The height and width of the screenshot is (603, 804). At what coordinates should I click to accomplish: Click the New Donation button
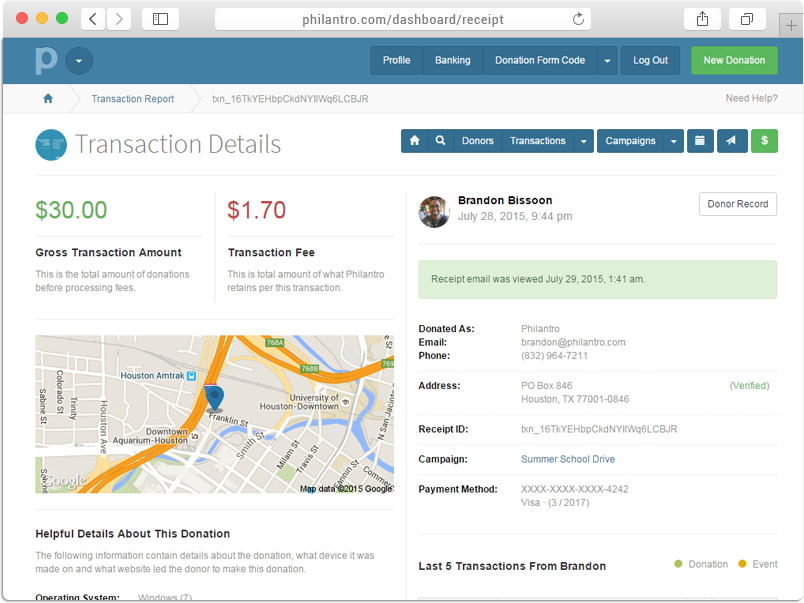pos(734,61)
